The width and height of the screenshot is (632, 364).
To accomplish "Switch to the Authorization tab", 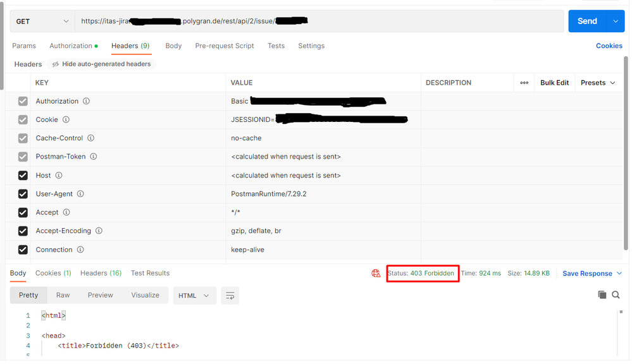I will (73, 46).
